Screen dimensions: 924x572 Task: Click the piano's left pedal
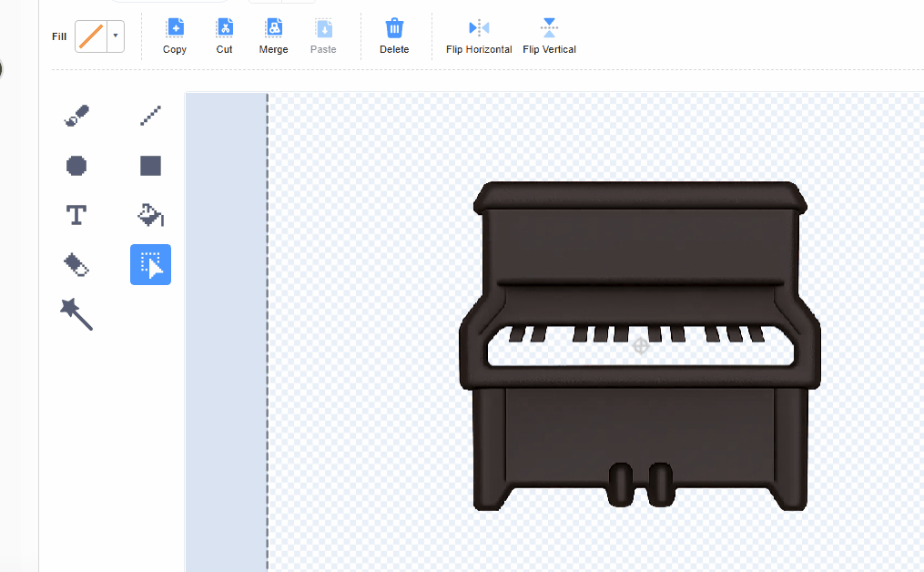pos(620,484)
